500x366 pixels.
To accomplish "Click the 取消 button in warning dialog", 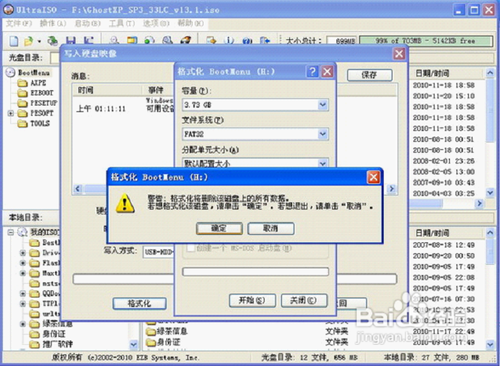I will coord(271,228).
